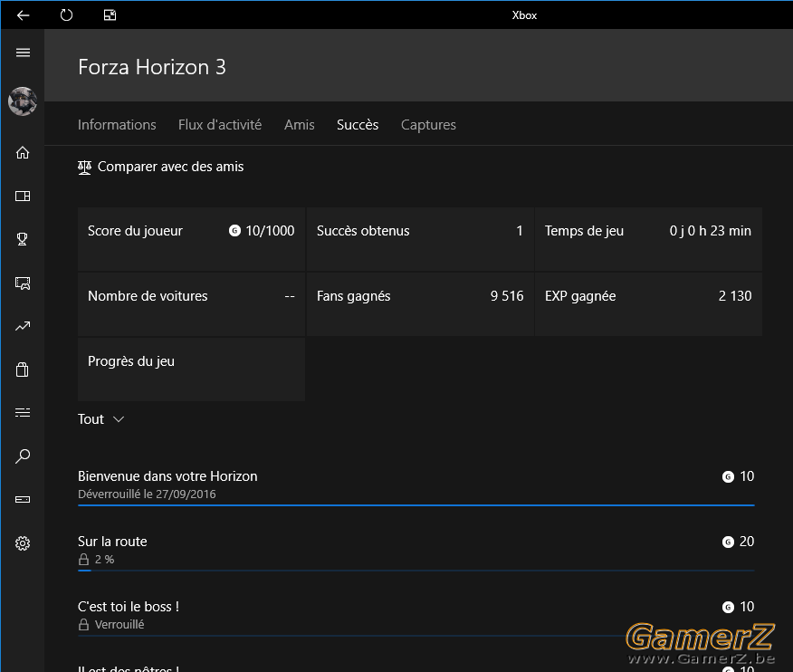Open the EXP gagnée stat tile
793x672 pixels.
tap(648, 304)
